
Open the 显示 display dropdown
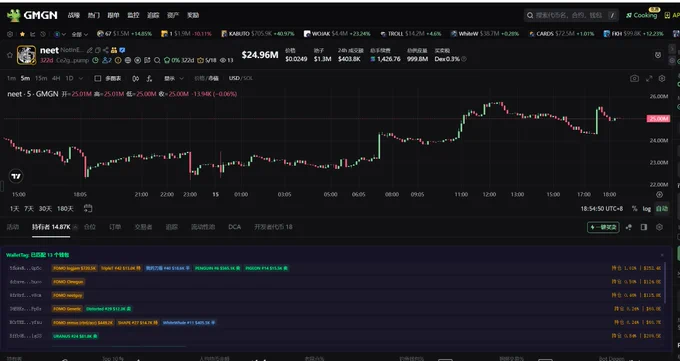coord(173,79)
